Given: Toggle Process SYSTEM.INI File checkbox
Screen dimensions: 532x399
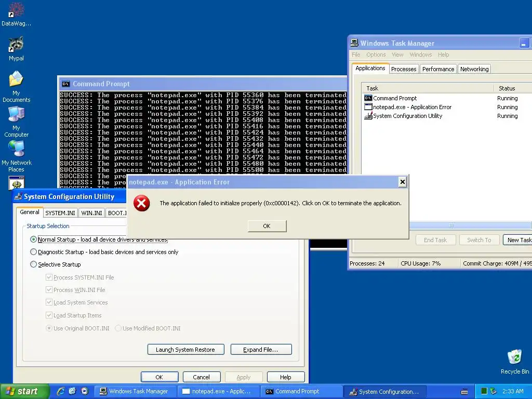Looking at the screenshot, I should tap(49, 277).
